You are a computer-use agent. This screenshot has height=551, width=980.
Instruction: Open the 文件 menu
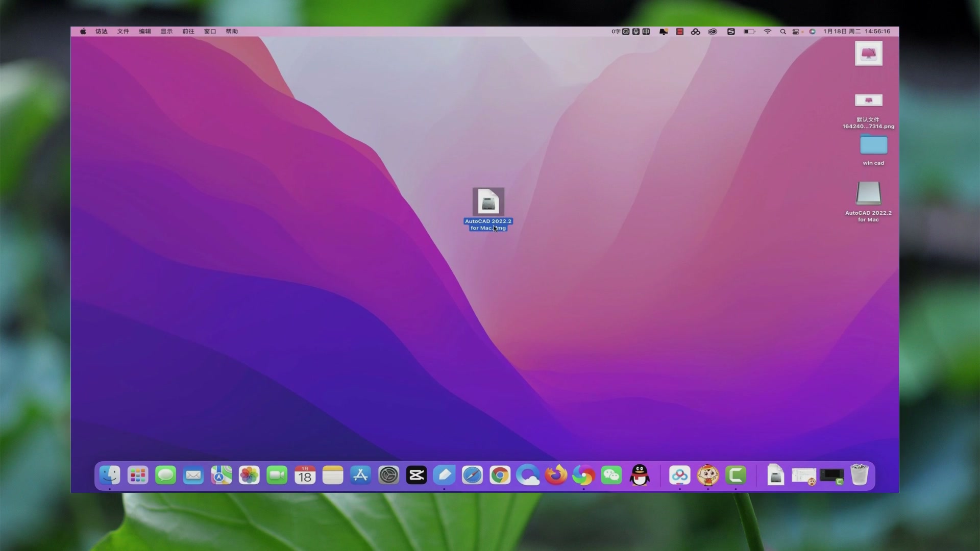[123, 32]
